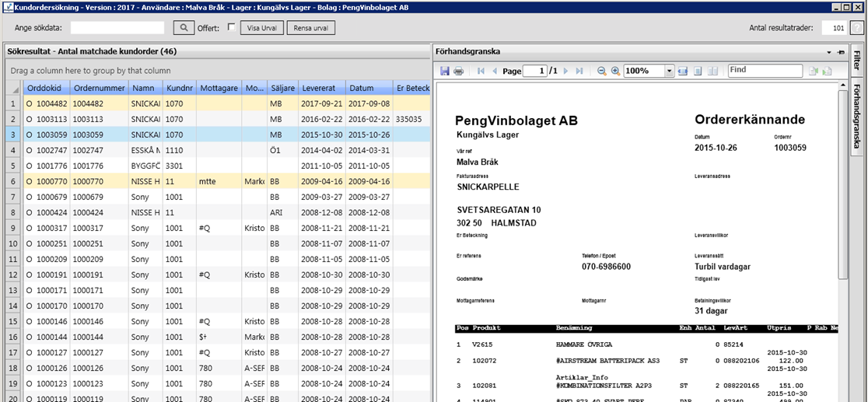Screen dimensions: 868x402
Task: Pin the Förhandsgranska panel
Action: tap(842, 51)
